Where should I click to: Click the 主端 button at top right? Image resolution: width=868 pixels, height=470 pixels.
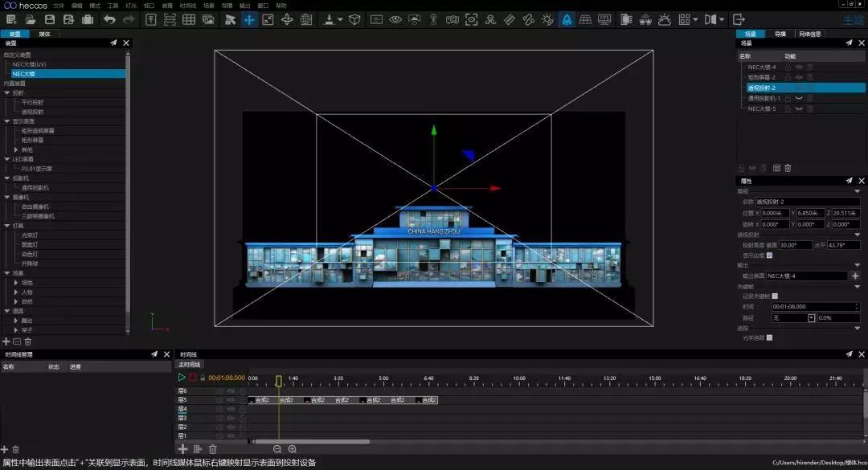[x=851, y=18]
